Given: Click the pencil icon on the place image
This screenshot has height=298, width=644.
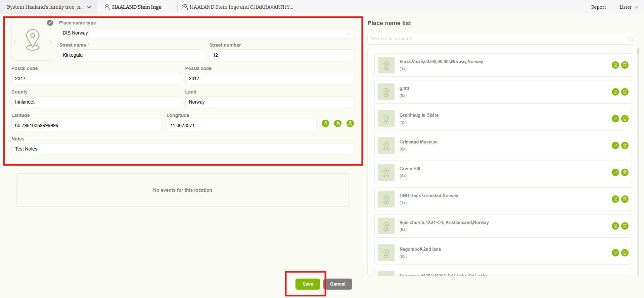Looking at the screenshot, I should pos(50,23).
